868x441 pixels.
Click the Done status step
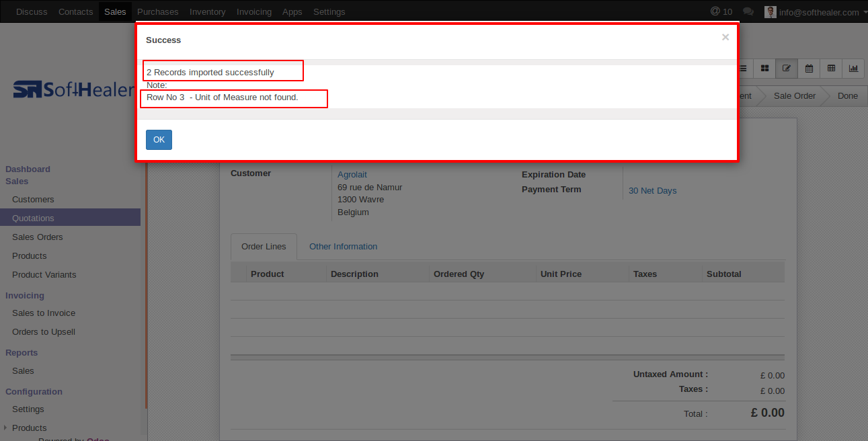click(847, 95)
